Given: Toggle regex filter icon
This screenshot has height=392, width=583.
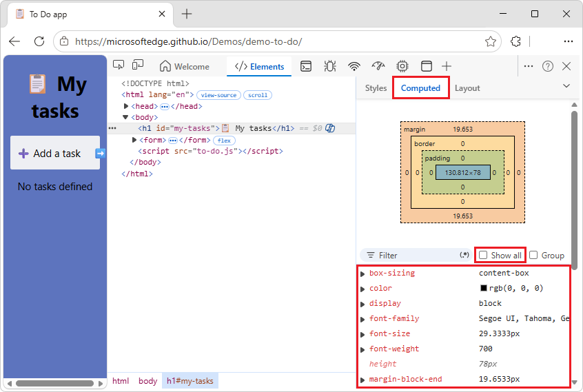Looking at the screenshot, I should pyautogui.click(x=464, y=255).
